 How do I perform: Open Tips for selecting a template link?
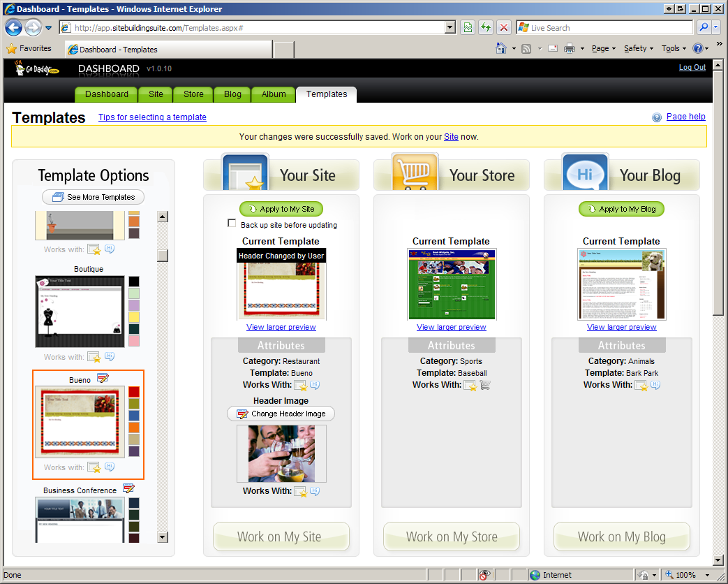click(152, 117)
